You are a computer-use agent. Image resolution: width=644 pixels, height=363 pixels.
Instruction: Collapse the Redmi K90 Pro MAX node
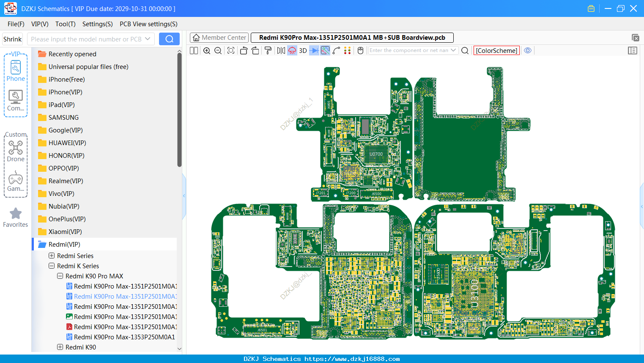(x=60, y=276)
